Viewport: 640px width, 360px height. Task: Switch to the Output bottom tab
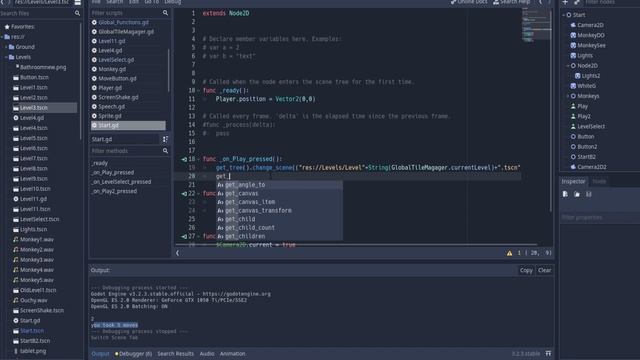[x=100, y=354]
